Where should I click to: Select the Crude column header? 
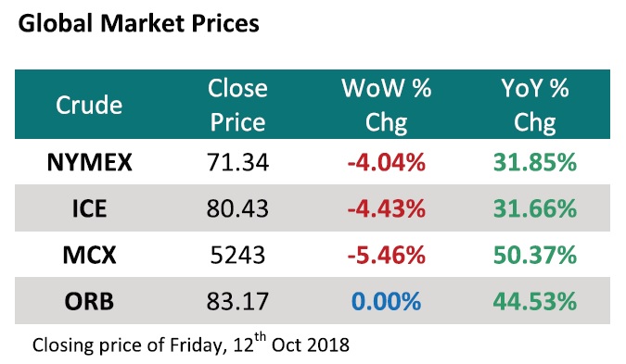point(89,106)
